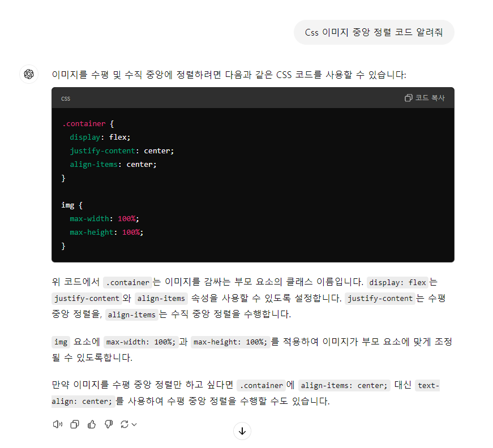This screenshot has width=493, height=448.
Task: Click the 'align-items: center;' code line
Action: tap(113, 164)
